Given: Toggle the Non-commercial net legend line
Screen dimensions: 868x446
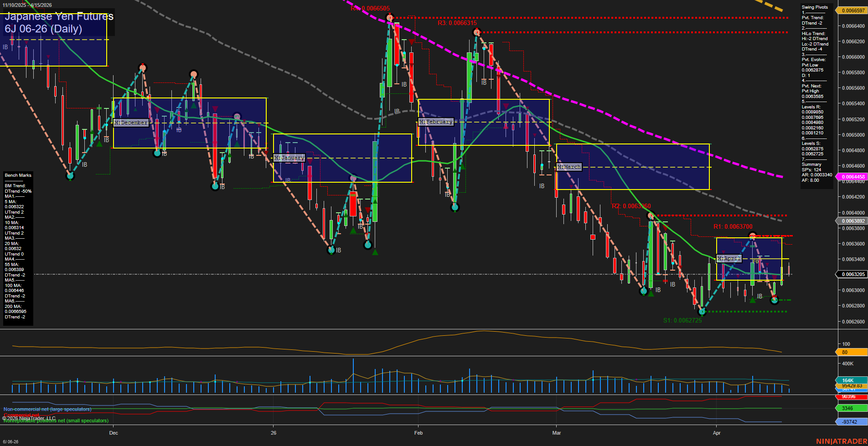Looking at the screenshot, I should click(47, 409).
